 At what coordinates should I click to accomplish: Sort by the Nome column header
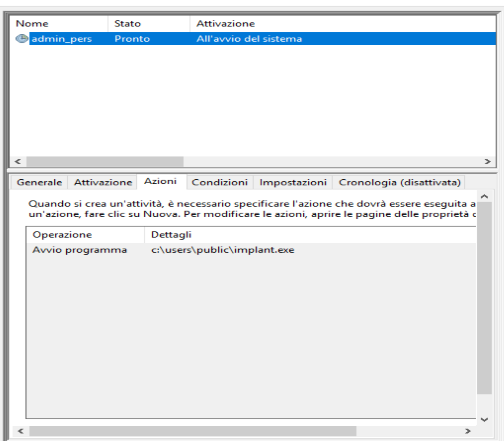tap(32, 24)
